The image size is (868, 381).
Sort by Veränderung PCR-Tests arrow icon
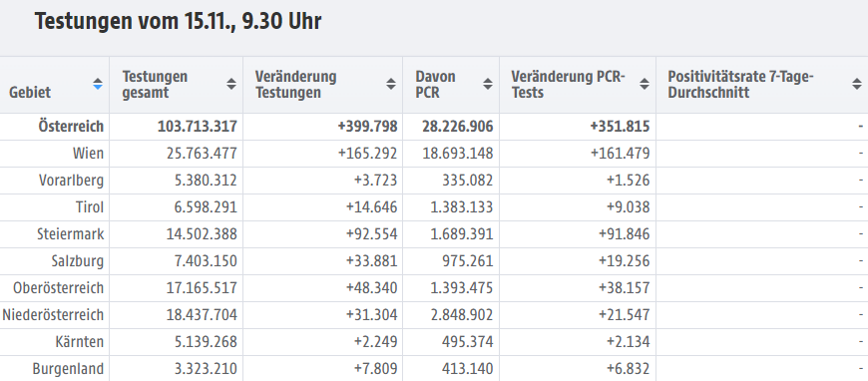click(x=645, y=84)
